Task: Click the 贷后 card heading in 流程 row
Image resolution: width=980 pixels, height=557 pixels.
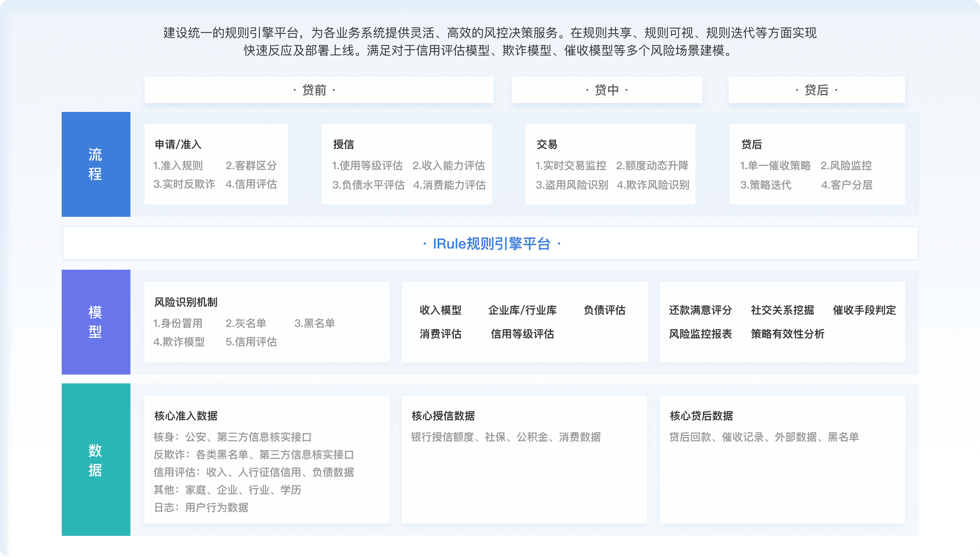Action: coord(751,145)
